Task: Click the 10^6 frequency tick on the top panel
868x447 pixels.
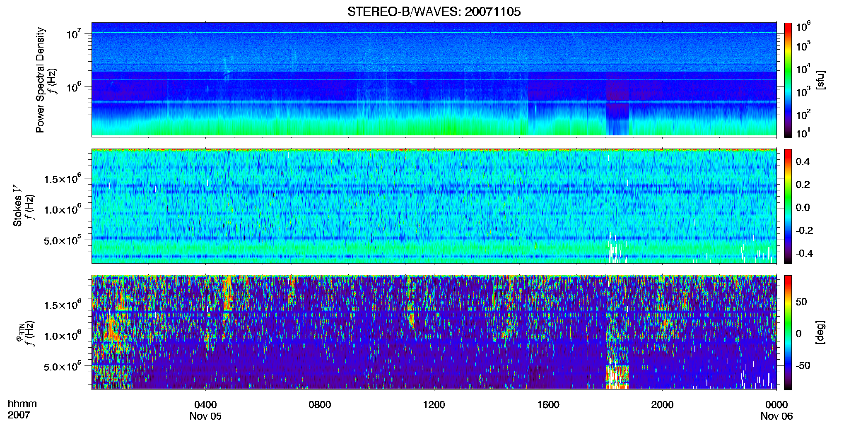Action: click(73, 87)
